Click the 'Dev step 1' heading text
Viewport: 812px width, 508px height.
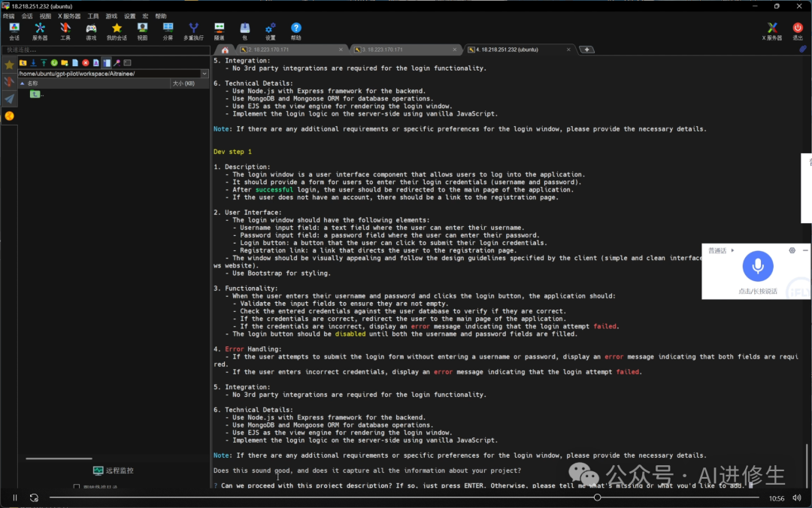pos(232,152)
